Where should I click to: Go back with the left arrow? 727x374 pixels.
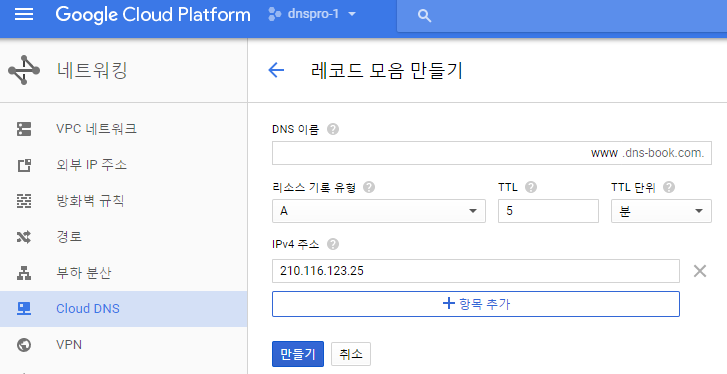pyautogui.click(x=276, y=70)
